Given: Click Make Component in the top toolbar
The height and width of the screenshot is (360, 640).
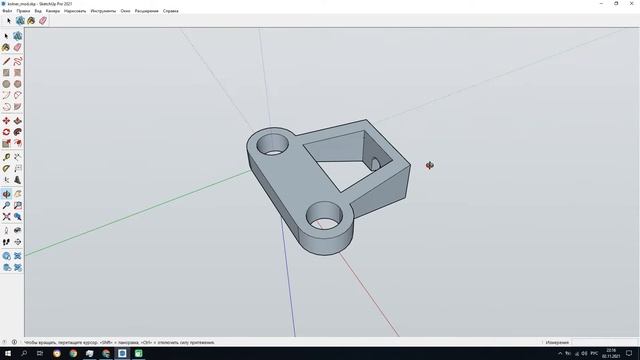Looking at the screenshot, I should 20,21.
